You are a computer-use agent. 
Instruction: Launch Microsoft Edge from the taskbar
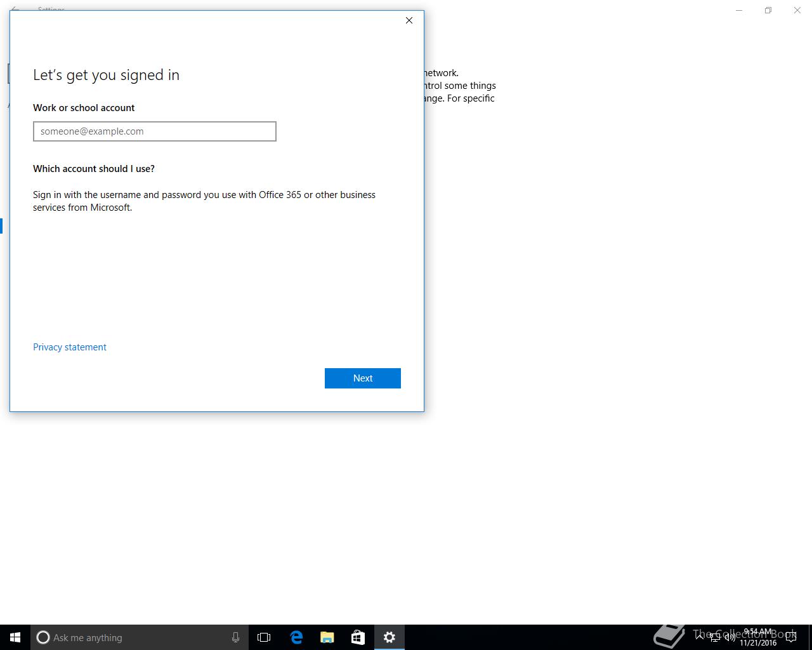pyautogui.click(x=296, y=637)
